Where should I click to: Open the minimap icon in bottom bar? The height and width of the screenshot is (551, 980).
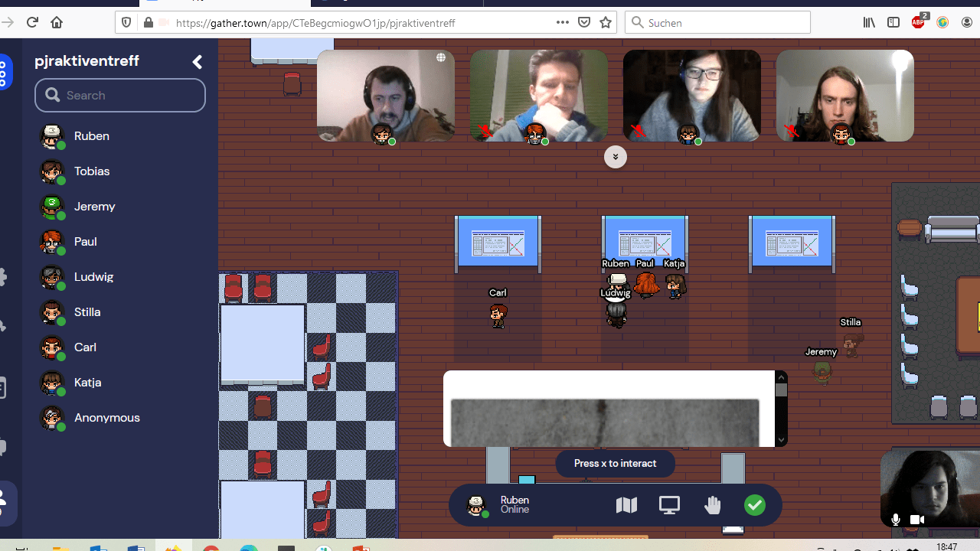pos(626,505)
